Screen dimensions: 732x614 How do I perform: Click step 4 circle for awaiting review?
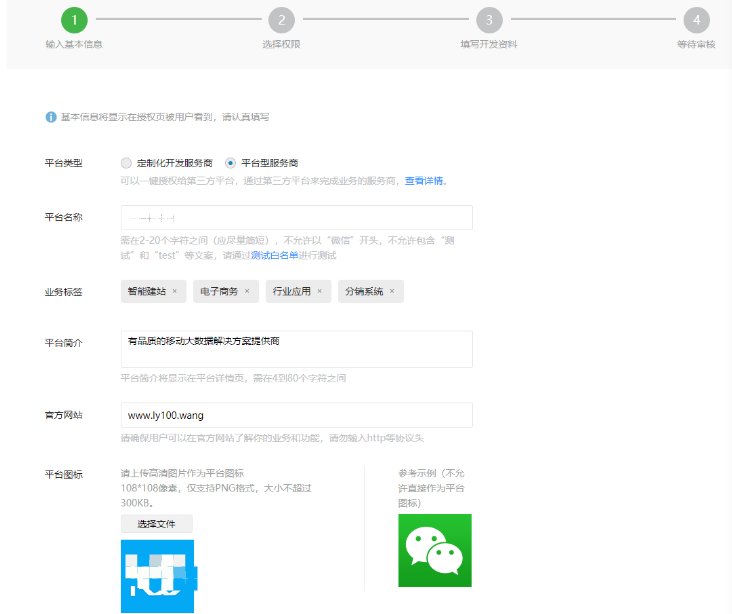[x=696, y=19]
